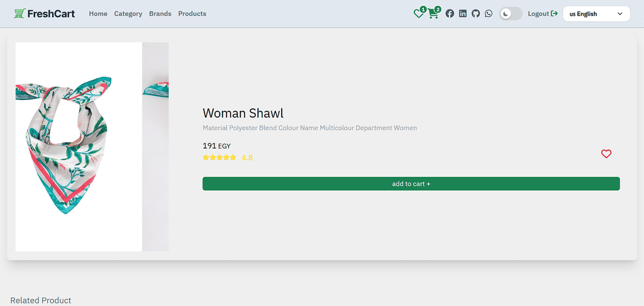Open the wishlist heart icon in header
Image resolution: width=644 pixels, height=306 pixels.
click(x=418, y=14)
